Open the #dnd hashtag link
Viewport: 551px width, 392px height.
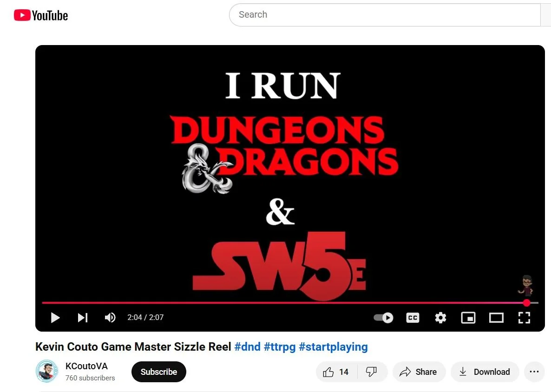pos(247,346)
